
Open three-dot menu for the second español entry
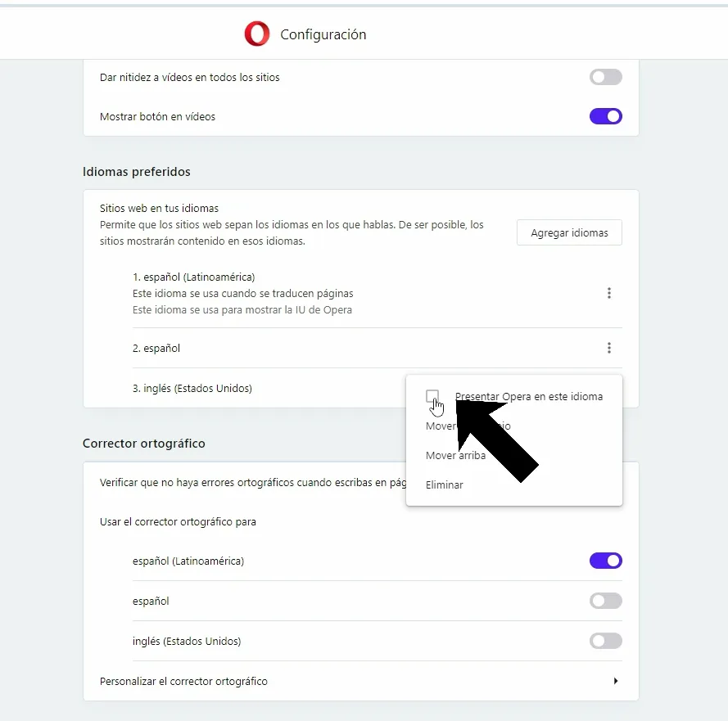(608, 348)
